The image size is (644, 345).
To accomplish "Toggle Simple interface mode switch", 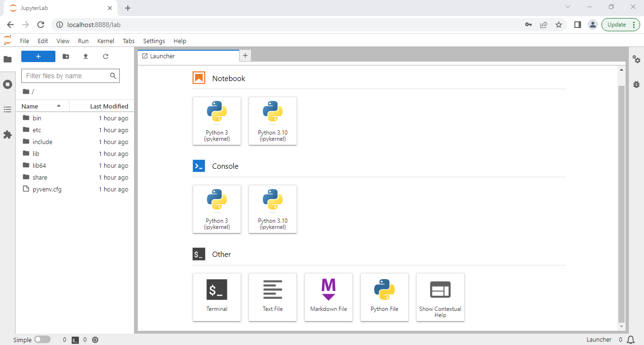I will (42, 340).
